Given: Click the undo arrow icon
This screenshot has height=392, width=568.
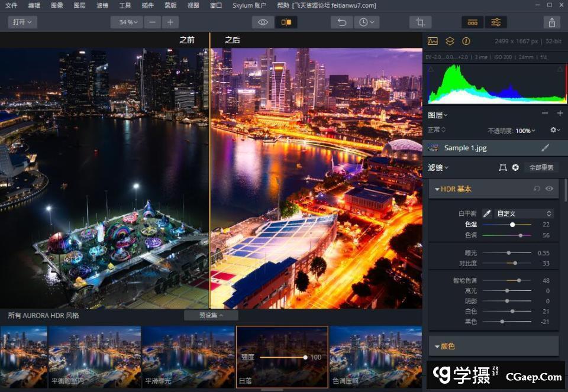Looking at the screenshot, I should click(x=341, y=22).
